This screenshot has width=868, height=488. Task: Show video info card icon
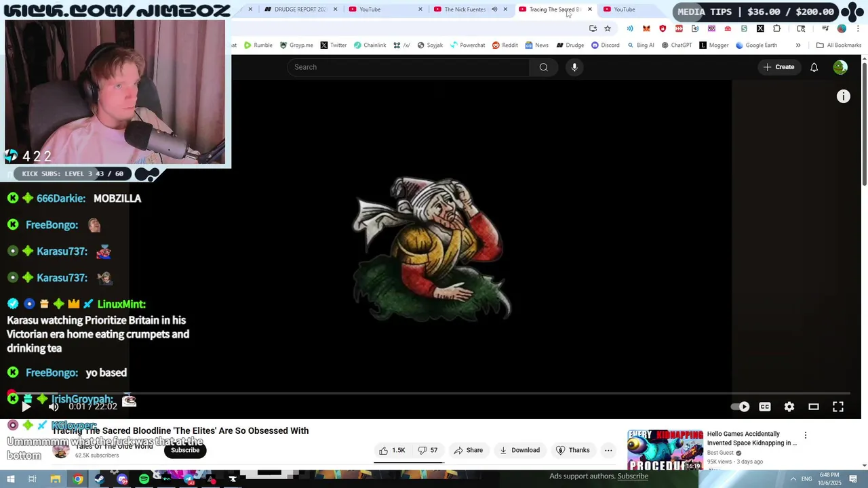coord(844,97)
